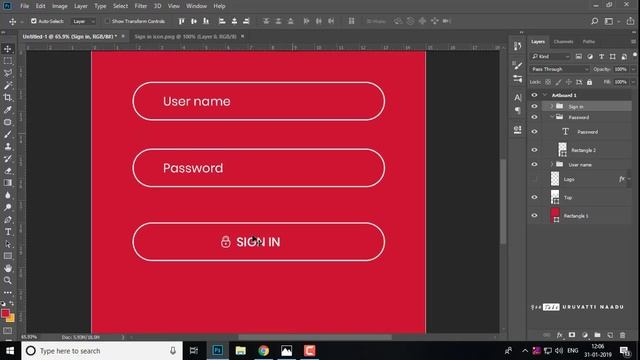Screen dimensions: 640x360
Task: Expand the User name group
Action: point(551,164)
